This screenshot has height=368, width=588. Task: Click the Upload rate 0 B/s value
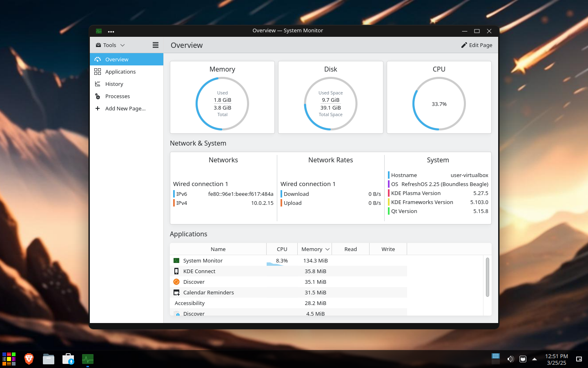375,203
